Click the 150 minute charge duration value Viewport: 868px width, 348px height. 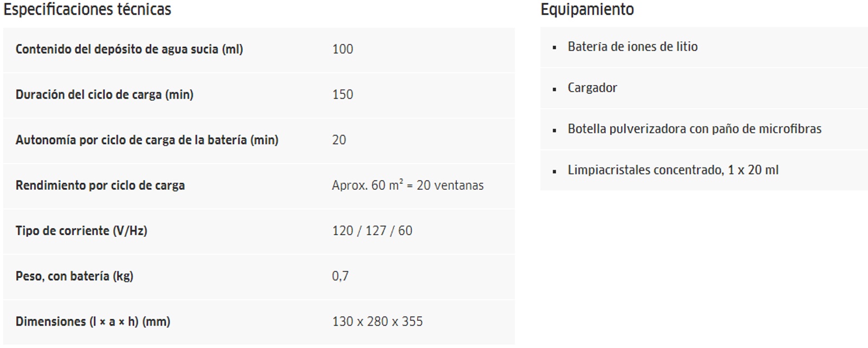[342, 95]
